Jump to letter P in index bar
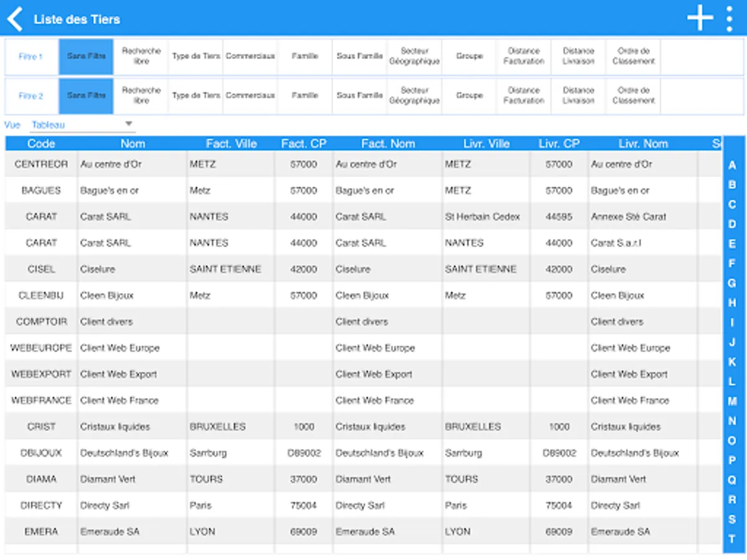The image size is (747, 560). [732, 460]
